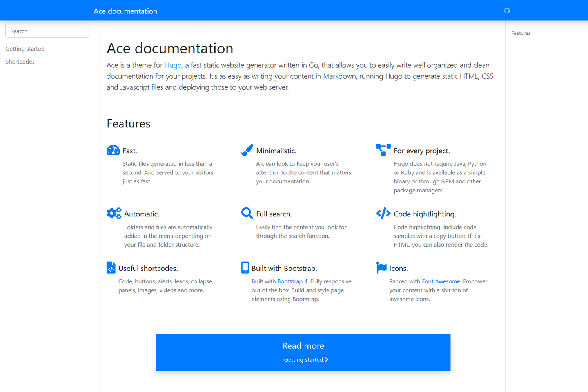Click the mobile phone icon beside Built with Bootstrap
This screenshot has height=392, width=588.
coord(245,267)
